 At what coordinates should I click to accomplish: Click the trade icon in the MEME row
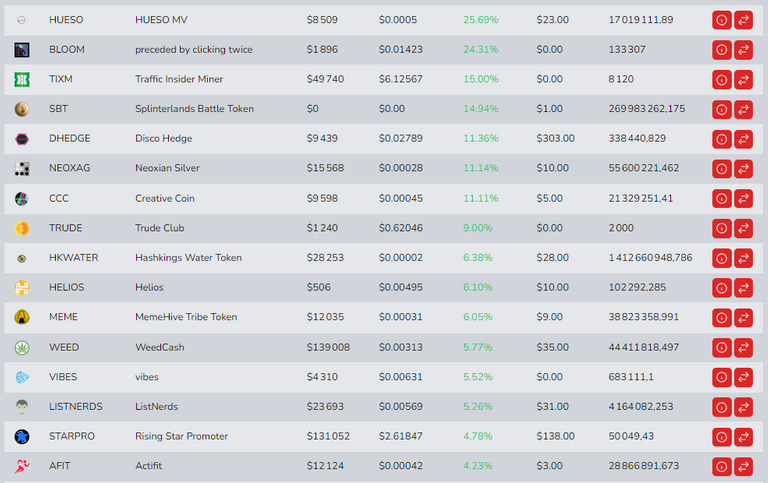click(744, 317)
